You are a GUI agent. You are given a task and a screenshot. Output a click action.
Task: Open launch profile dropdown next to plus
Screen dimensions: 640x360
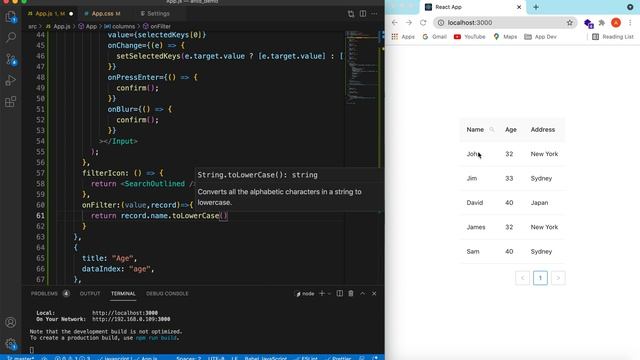click(x=329, y=293)
